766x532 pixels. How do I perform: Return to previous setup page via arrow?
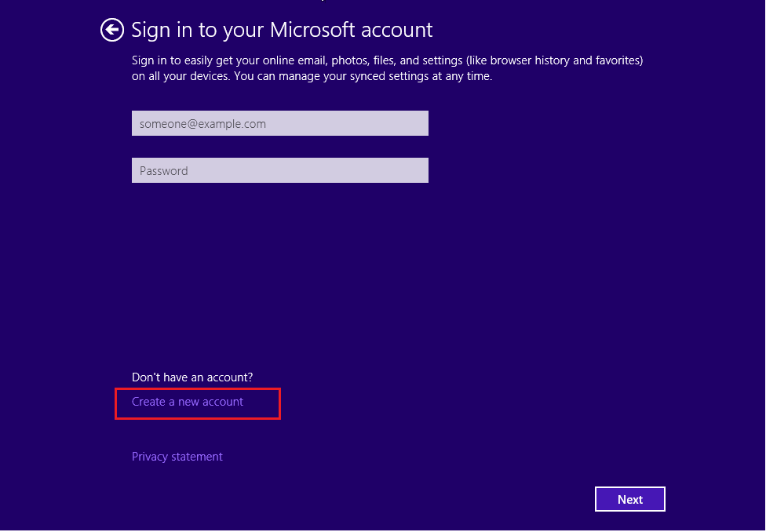[112, 31]
